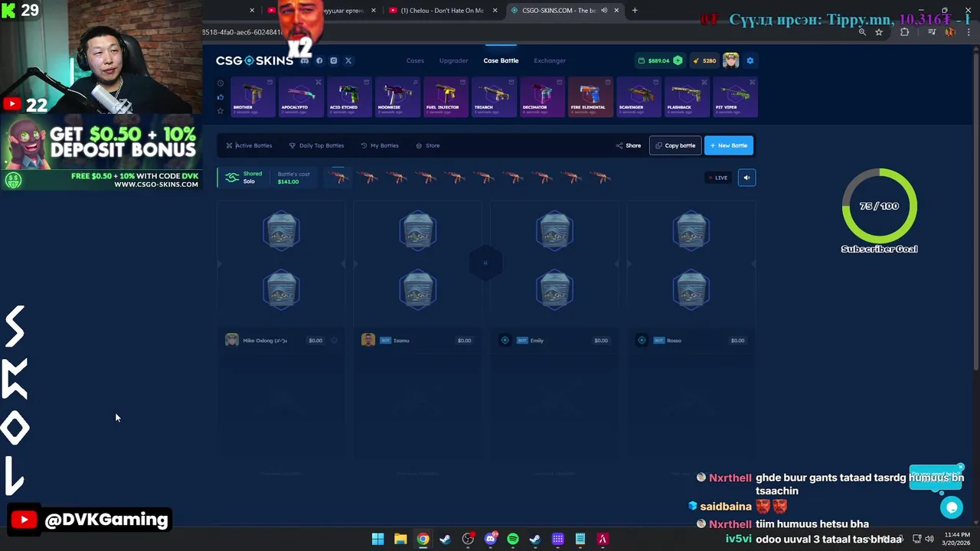Click bot Isamu player avatar
Screen dimensions: 980x551
coord(368,340)
